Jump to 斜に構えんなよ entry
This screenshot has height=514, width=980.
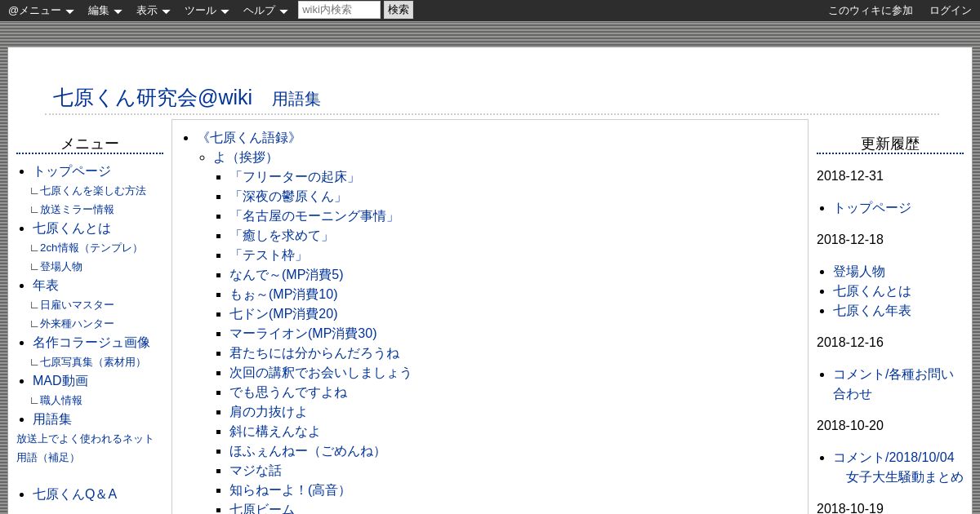[x=275, y=432]
